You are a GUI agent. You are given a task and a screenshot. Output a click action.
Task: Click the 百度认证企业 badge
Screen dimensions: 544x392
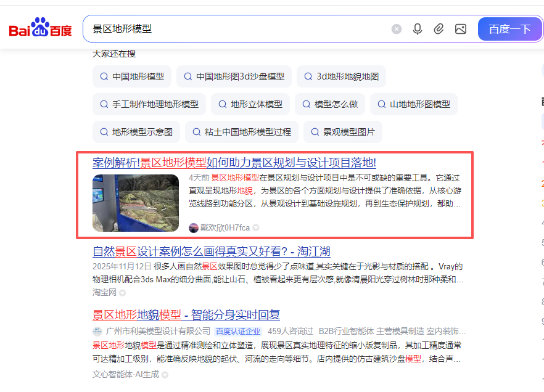237,331
